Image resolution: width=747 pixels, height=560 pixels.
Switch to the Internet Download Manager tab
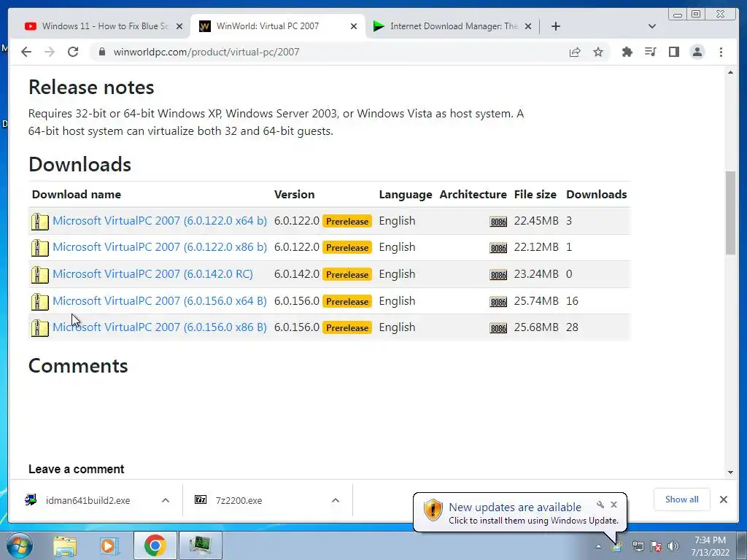[454, 26]
